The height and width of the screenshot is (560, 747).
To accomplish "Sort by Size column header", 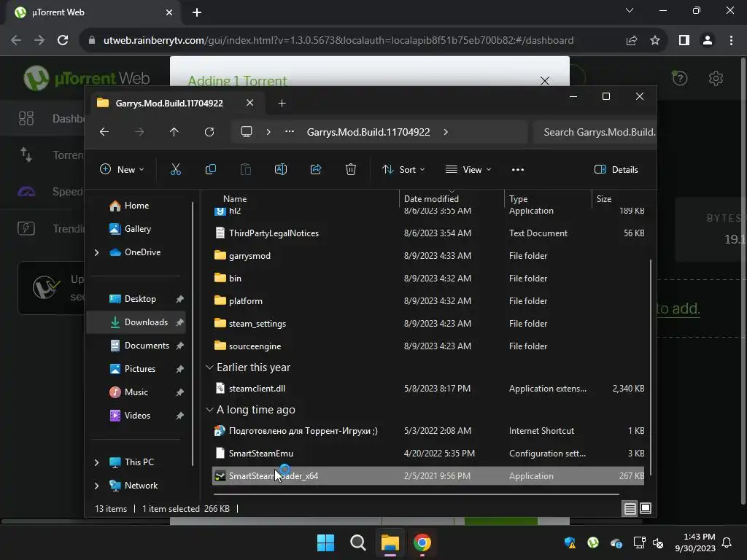I will point(604,198).
